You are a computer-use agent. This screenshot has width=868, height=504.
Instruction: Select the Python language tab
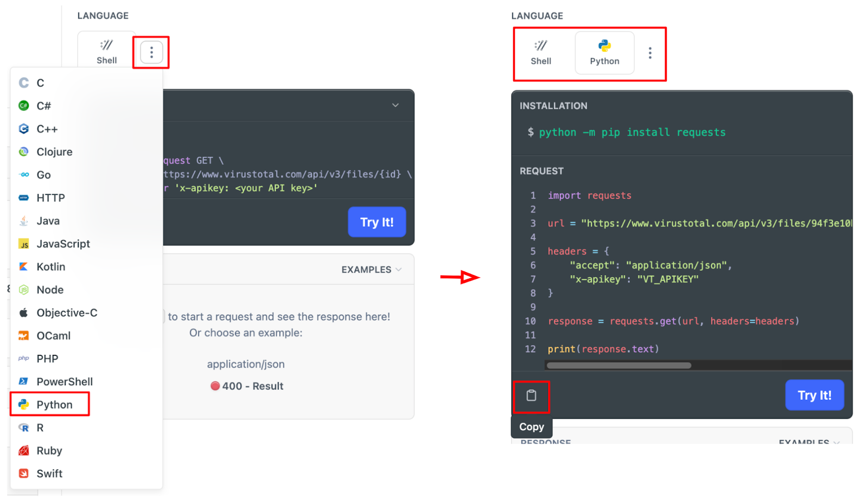pyautogui.click(x=604, y=53)
